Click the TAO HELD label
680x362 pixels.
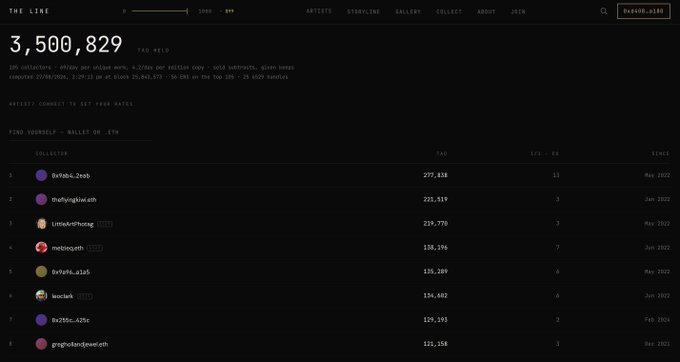154,50
